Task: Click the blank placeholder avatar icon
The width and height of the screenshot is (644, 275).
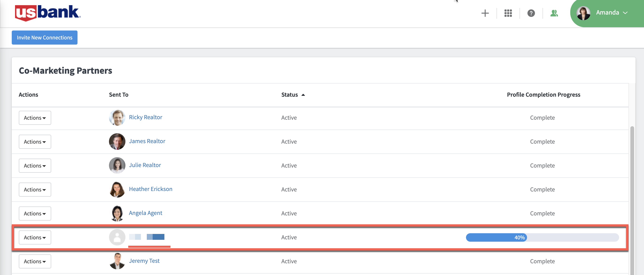Action: (117, 237)
